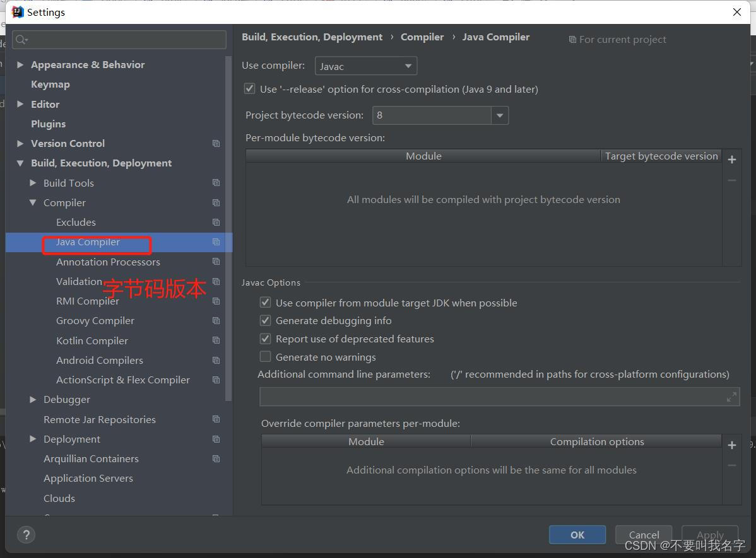Click the help question mark icon
756x558 pixels.
point(26,534)
